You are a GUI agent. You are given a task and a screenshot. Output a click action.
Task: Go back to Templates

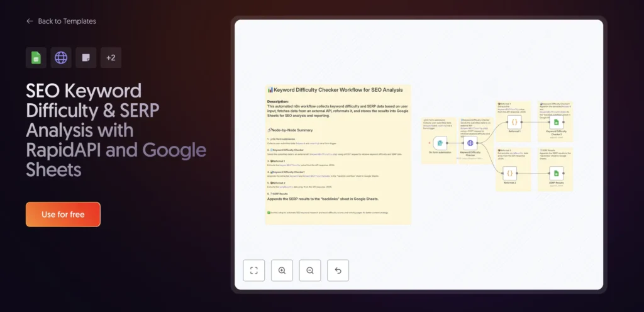pos(61,21)
